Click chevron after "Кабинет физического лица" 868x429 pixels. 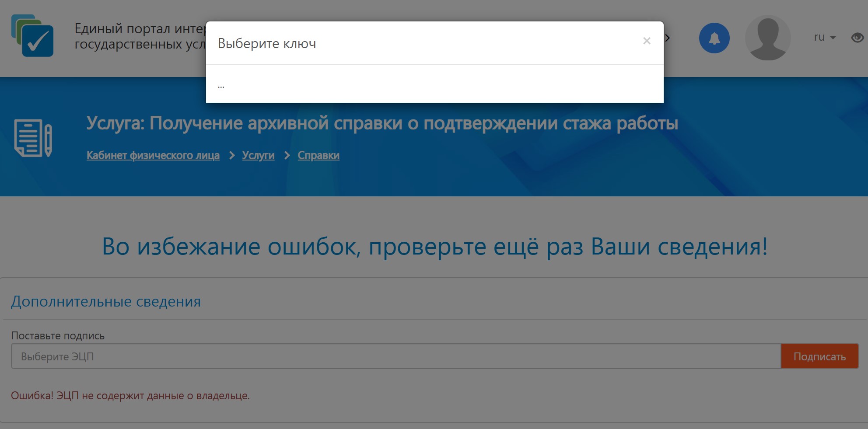pos(232,156)
